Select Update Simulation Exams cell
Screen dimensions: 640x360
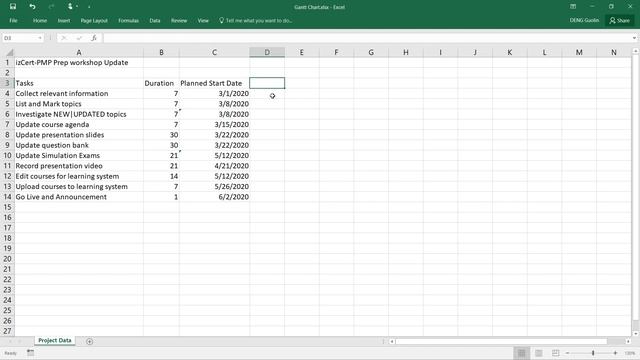[x=79, y=156]
